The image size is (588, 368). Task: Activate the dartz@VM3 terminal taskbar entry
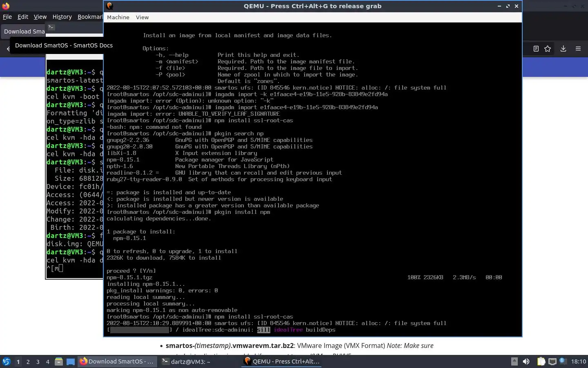coord(199,361)
